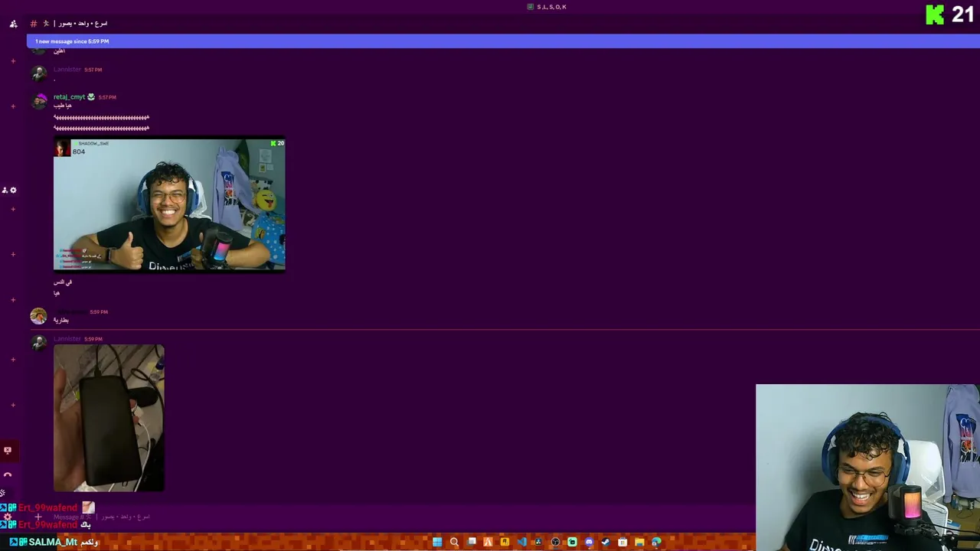The height and width of the screenshot is (551, 980).
Task: Open Lannister's avatar at 5:59 PM message
Action: 39,343
